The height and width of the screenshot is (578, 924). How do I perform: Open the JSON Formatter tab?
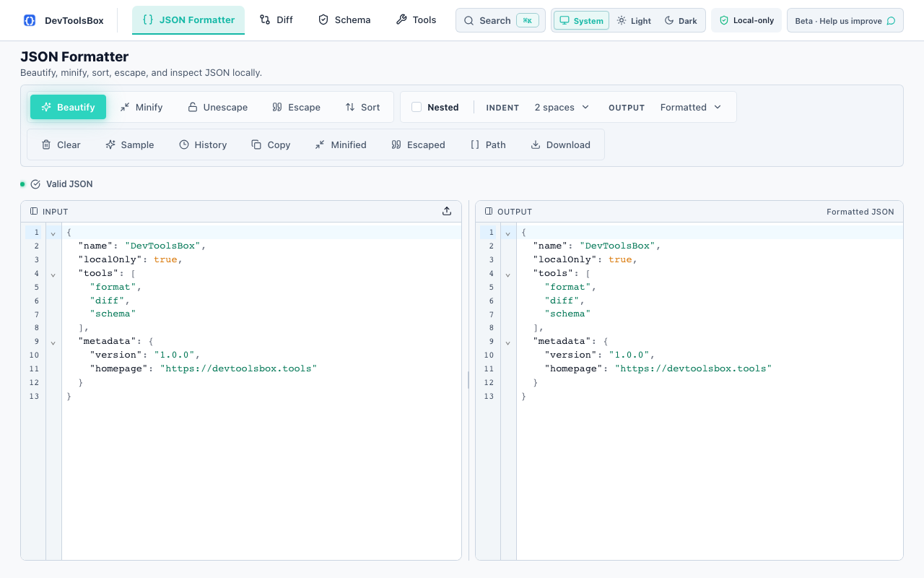point(188,20)
